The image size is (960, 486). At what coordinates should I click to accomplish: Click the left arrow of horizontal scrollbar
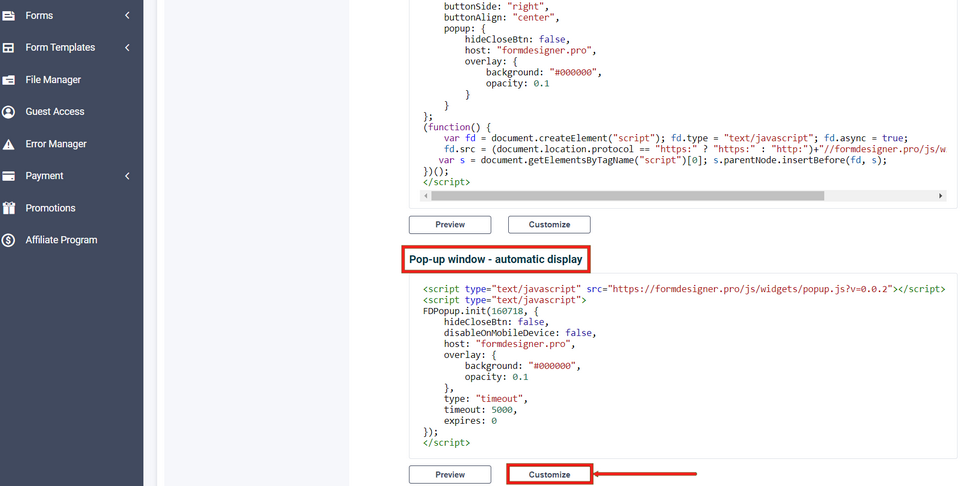click(427, 196)
